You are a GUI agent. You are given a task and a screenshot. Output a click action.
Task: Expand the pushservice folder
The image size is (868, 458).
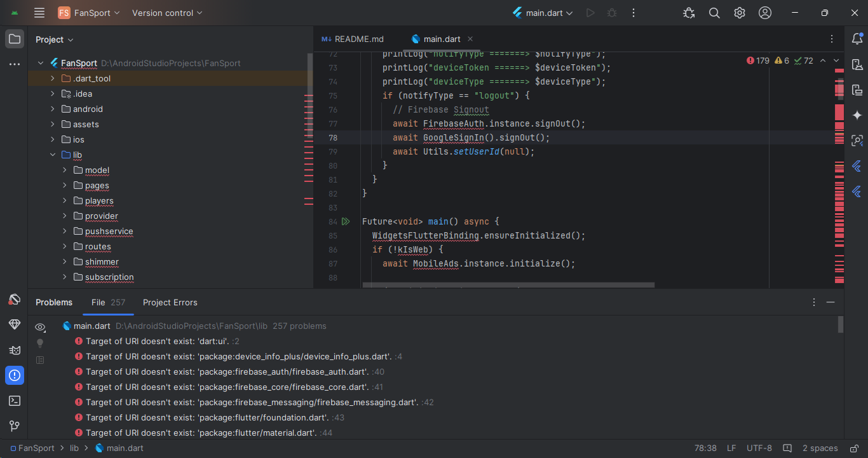65,231
